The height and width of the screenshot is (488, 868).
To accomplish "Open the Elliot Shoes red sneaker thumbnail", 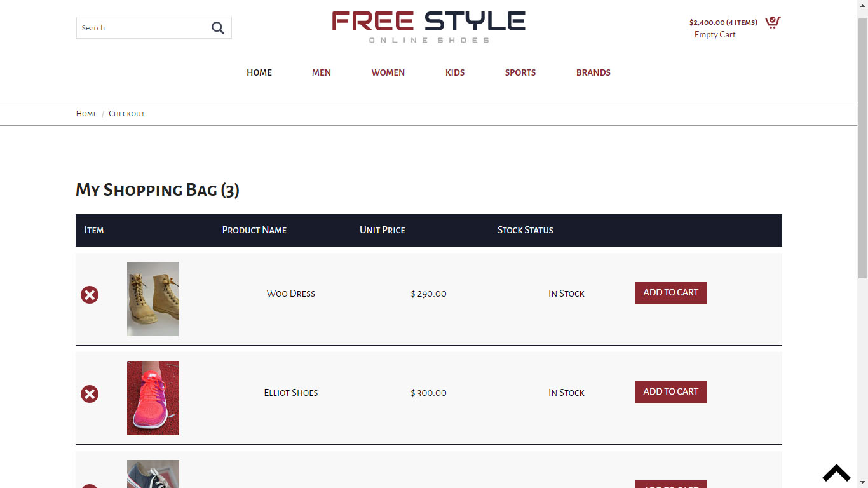I will 153,398.
